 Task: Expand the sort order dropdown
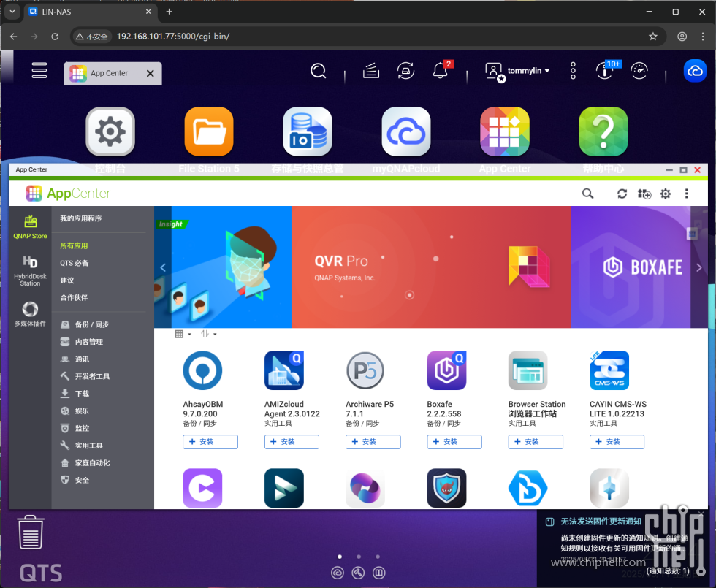pos(208,335)
